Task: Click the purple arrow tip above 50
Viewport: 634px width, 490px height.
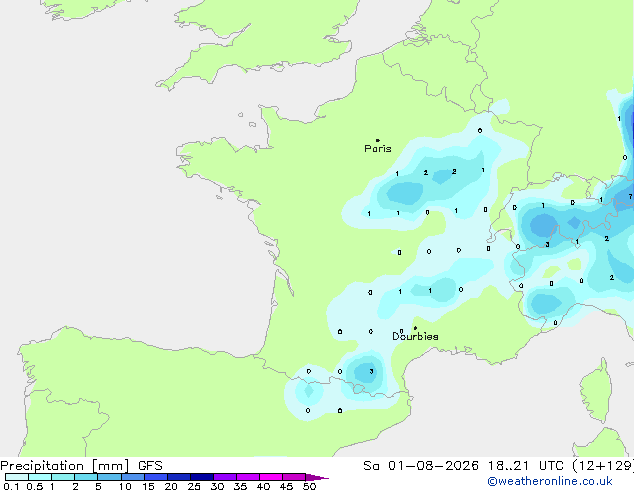Action: 317,477
